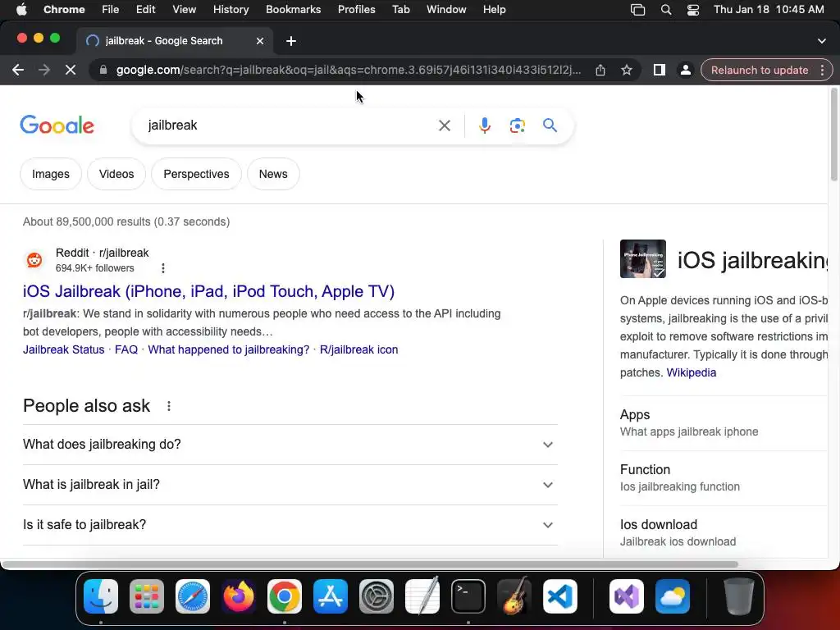The width and height of the screenshot is (840, 630).
Task: Expand "Is it safe to jailbreak?" question
Action: [x=290, y=525]
